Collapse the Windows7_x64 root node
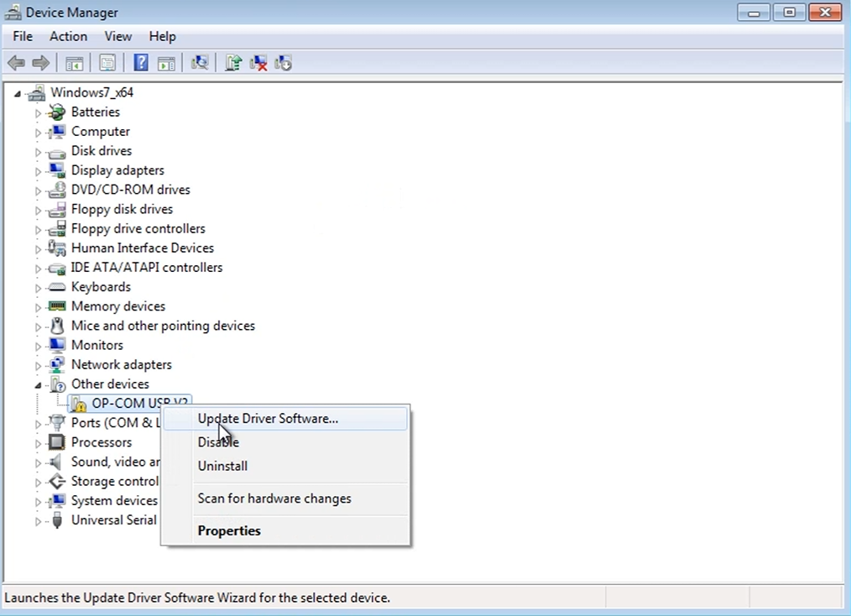Screen dimensions: 851x616 pos(18,94)
